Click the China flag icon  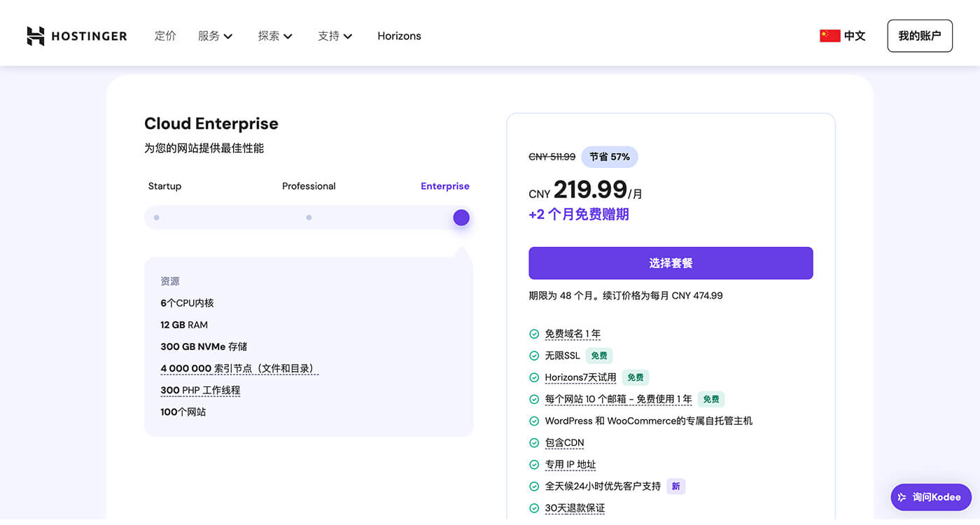tap(829, 36)
